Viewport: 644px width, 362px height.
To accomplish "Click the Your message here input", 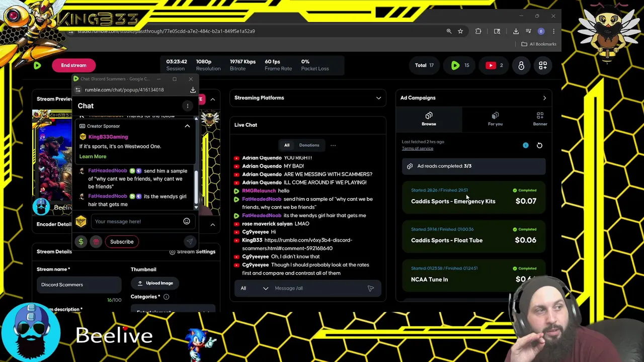I will pos(136,221).
